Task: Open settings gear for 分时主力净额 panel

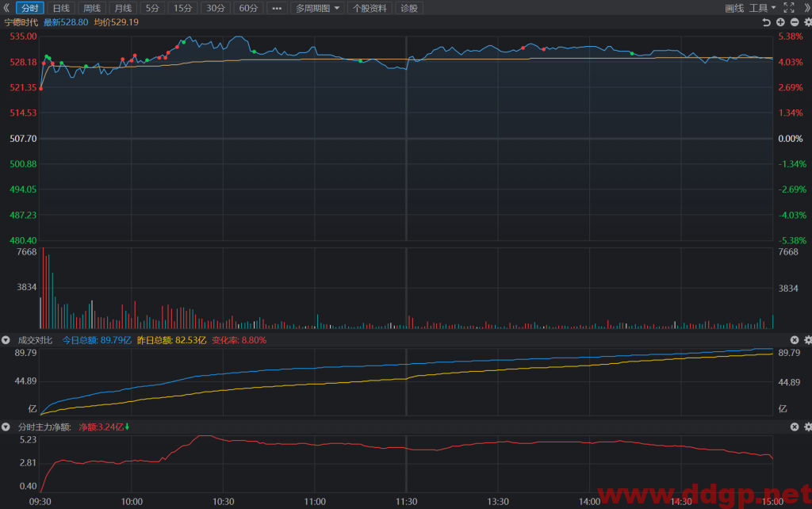Action: tap(808, 427)
